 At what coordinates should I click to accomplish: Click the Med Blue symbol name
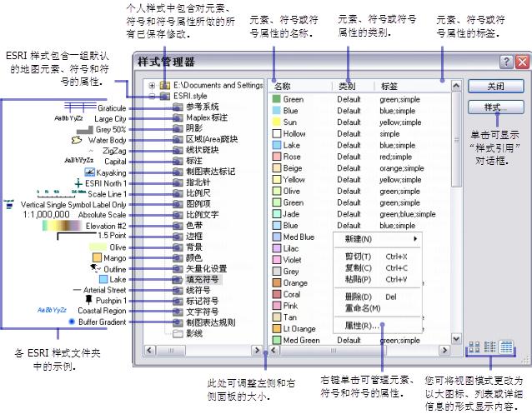point(299,237)
